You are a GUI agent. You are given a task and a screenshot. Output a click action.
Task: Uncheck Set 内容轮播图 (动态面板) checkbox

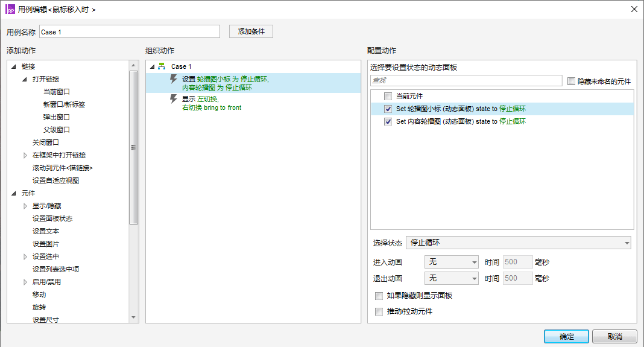[388, 122]
